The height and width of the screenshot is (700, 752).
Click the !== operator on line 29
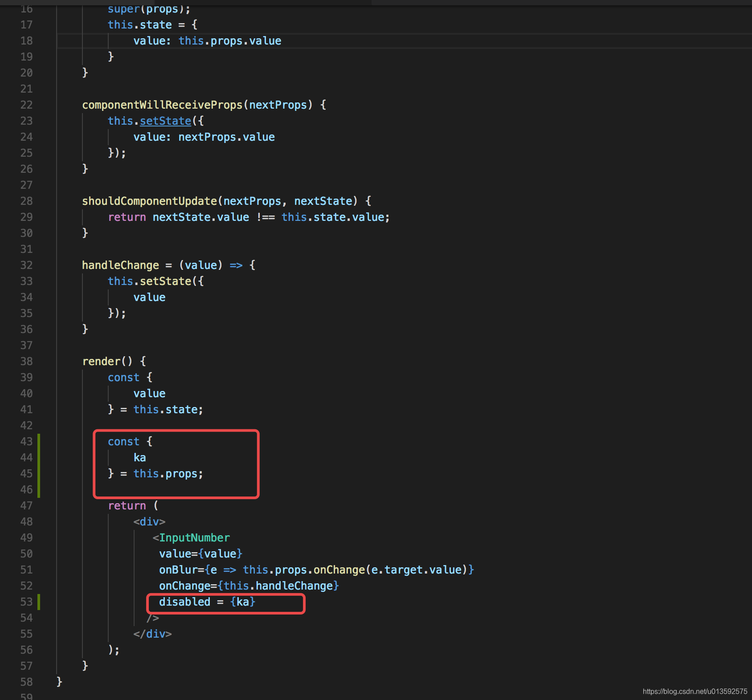coord(265,217)
